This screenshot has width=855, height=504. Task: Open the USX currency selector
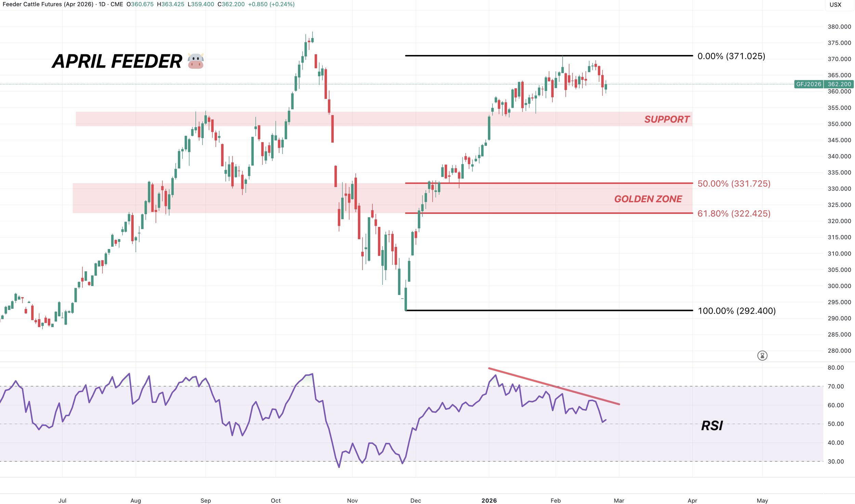click(x=835, y=5)
